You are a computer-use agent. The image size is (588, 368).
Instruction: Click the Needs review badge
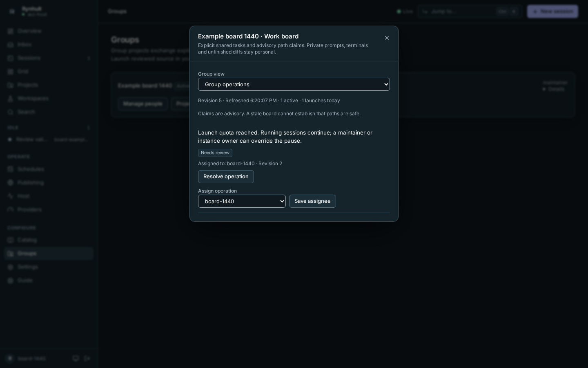[215, 153]
